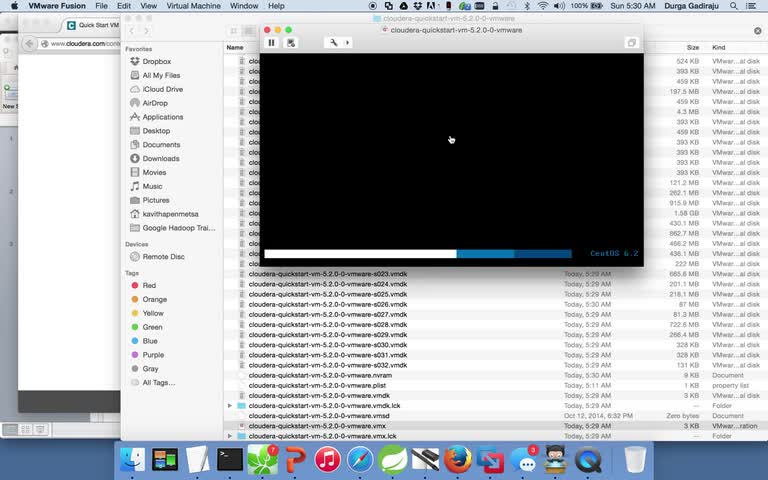The image size is (768, 480).
Task: Open Firefox from the Dock
Action: point(457,460)
